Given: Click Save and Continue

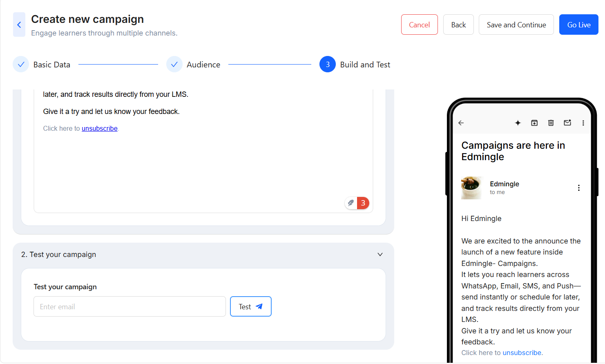Looking at the screenshot, I should click(516, 25).
